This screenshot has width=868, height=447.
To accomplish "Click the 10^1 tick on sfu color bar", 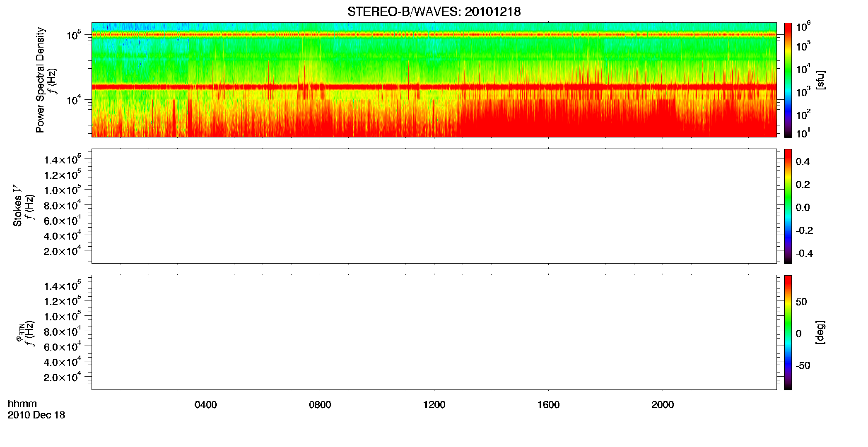I will [x=803, y=133].
